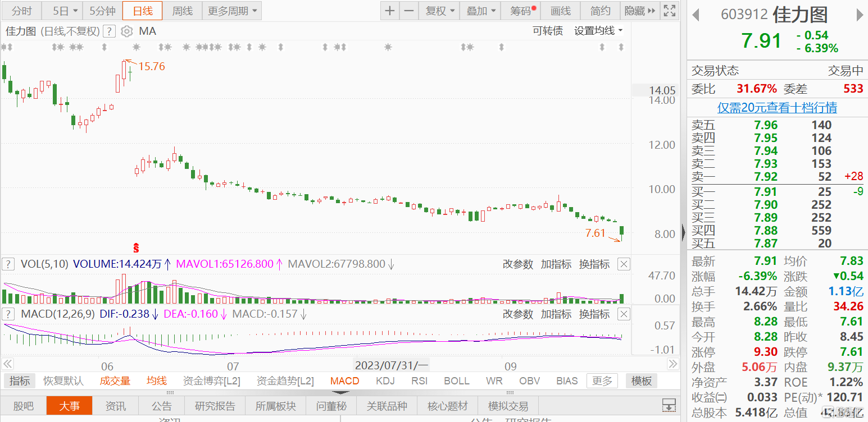Click 改参数 in VOL panel
868x422 pixels.
click(x=517, y=264)
